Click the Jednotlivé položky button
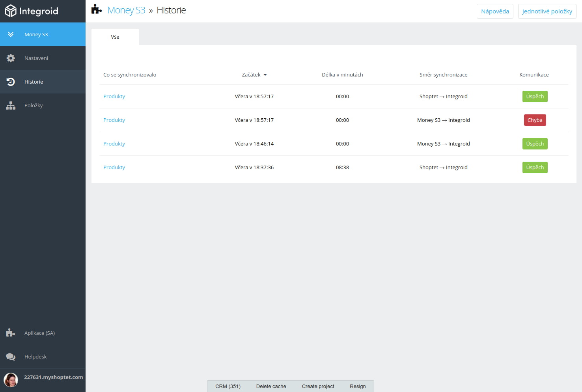 pos(547,11)
